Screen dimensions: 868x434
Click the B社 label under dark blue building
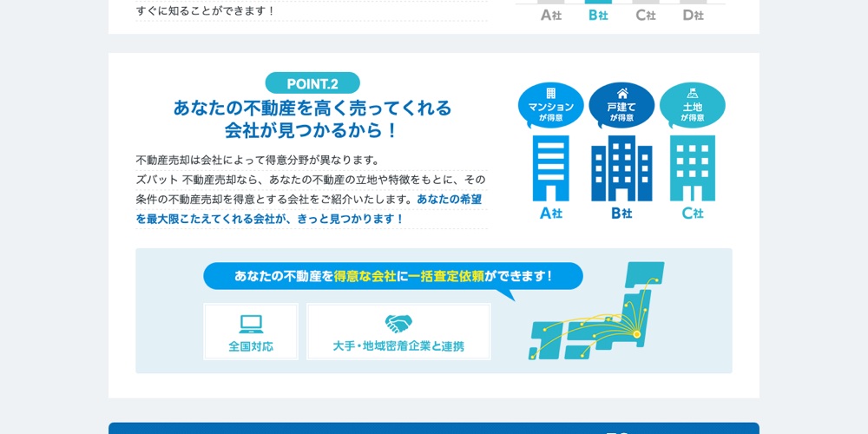[x=621, y=214]
